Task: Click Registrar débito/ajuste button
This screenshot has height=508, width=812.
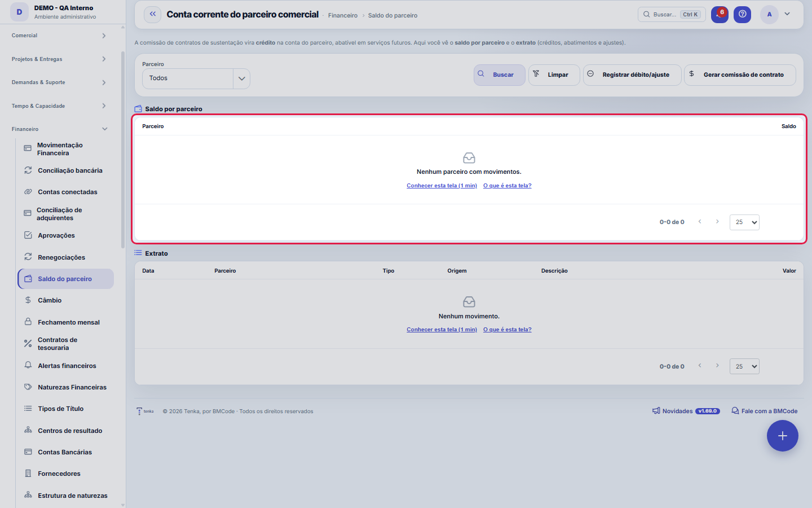Action: [x=632, y=75]
